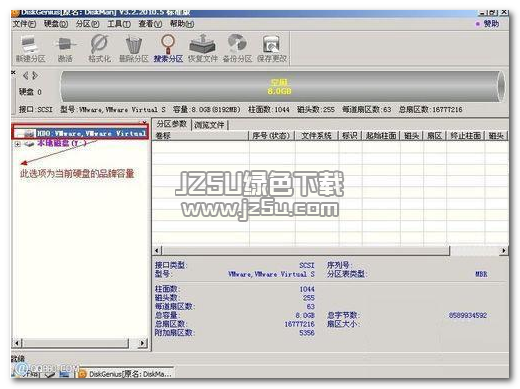Go to previous disk with left arrow
This screenshot has width=520, height=389.
point(26,76)
